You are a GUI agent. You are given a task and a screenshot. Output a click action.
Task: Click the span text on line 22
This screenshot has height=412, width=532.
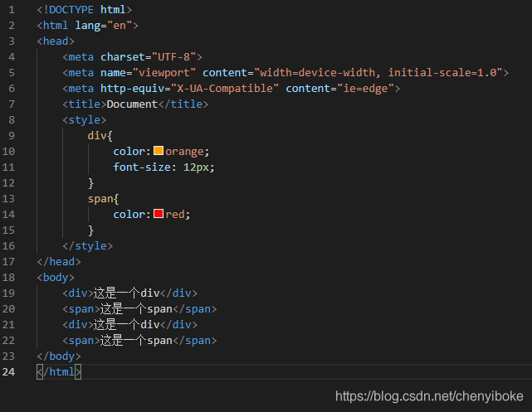[x=136, y=341]
